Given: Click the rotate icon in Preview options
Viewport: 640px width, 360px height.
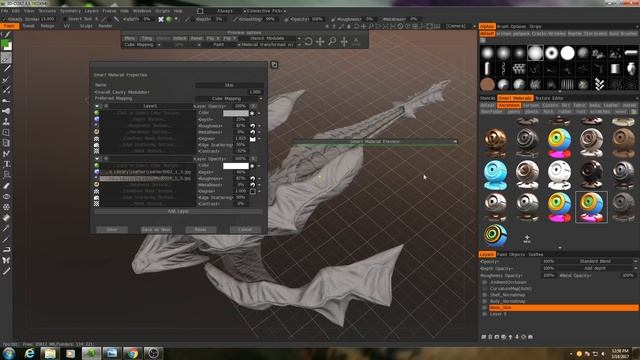Looking at the screenshot, I should coord(309,41).
